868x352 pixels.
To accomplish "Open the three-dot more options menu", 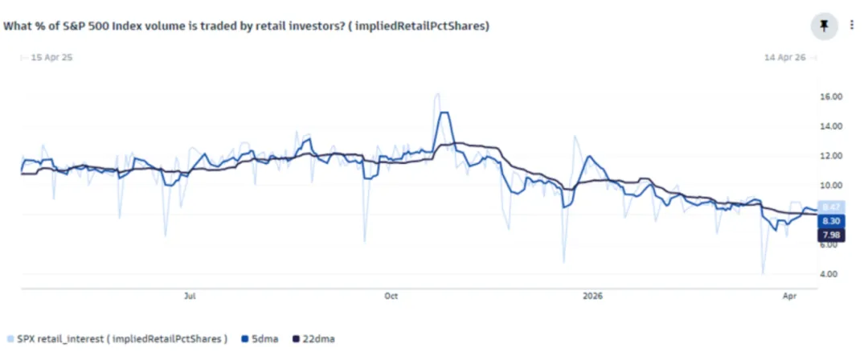I will pyautogui.click(x=852, y=26).
